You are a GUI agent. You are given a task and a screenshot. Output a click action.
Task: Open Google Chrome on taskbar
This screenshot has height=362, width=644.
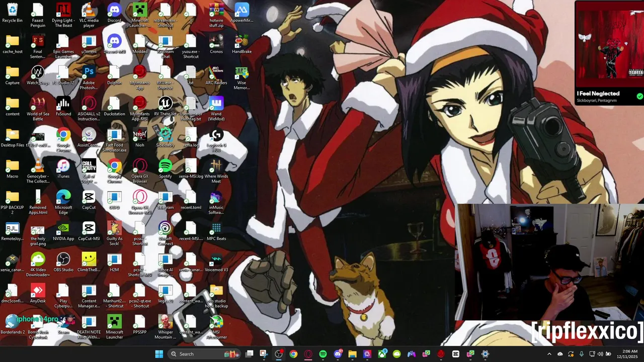pos(293,354)
